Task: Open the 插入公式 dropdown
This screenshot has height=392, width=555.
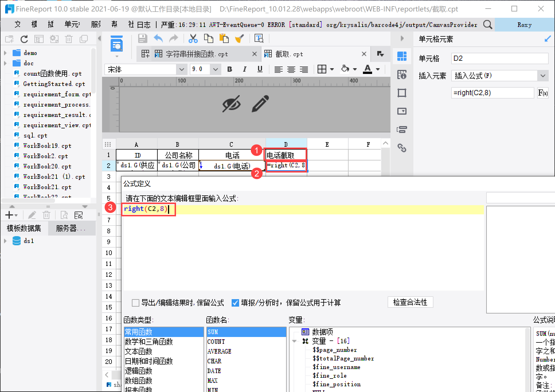Action: coord(543,76)
